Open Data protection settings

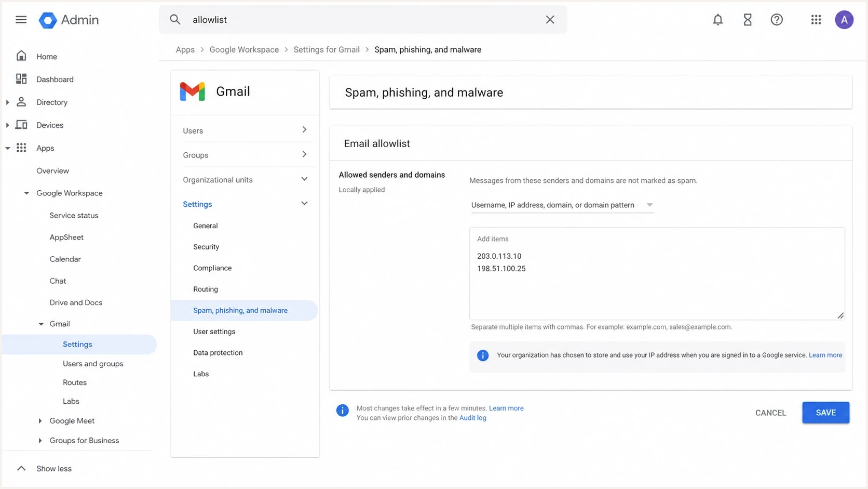[x=218, y=352]
